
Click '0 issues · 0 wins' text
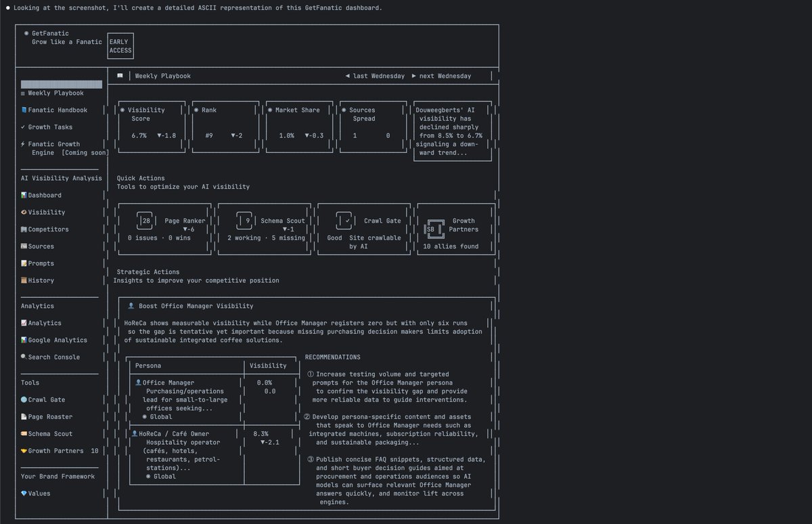click(x=159, y=238)
